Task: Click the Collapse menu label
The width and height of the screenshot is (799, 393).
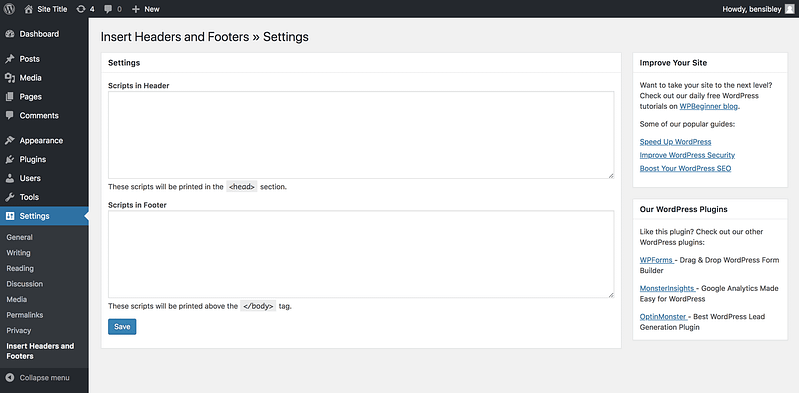Action: [x=44, y=378]
